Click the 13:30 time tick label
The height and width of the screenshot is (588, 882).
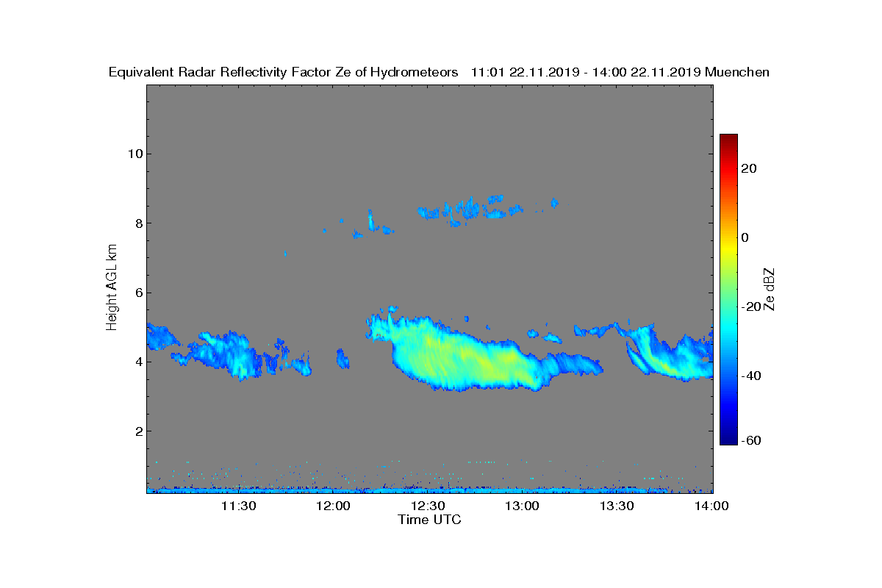[617, 506]
